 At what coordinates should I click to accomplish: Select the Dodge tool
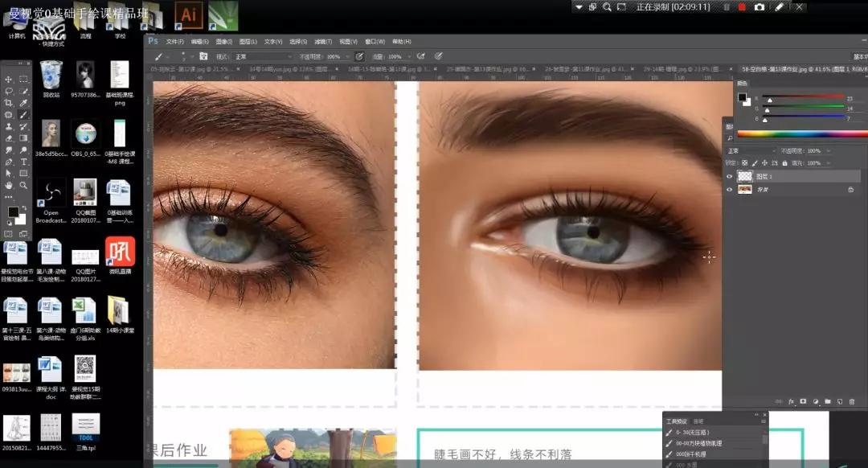(x=23, y=150)
